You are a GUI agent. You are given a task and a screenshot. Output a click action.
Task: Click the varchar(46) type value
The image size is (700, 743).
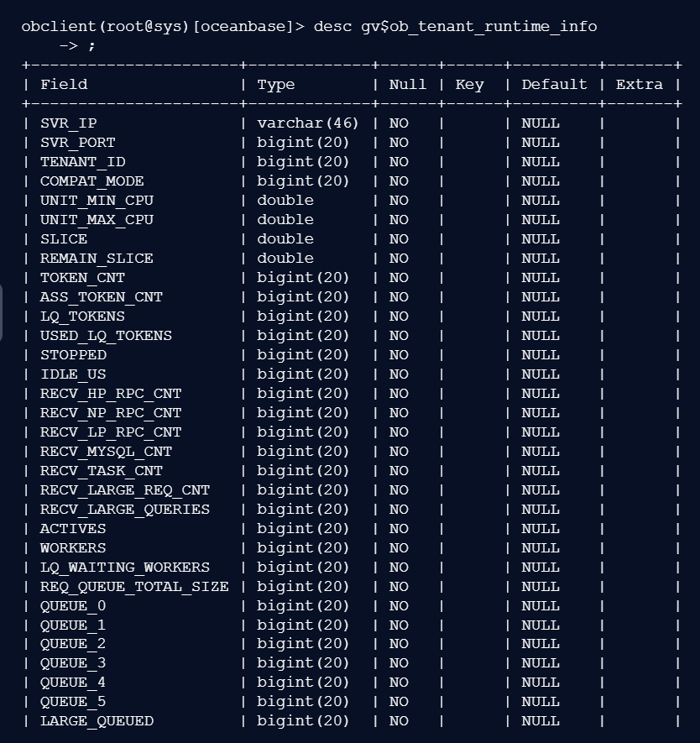tap(308, 123)
